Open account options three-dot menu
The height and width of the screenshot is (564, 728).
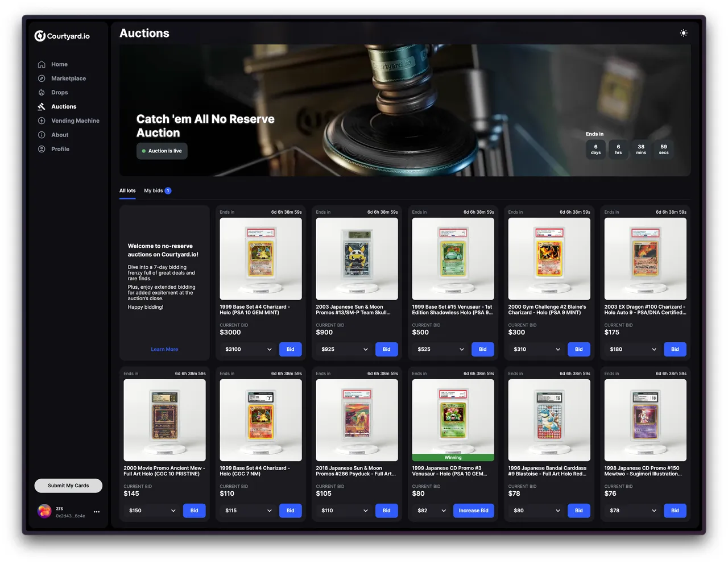pos(97,512)
